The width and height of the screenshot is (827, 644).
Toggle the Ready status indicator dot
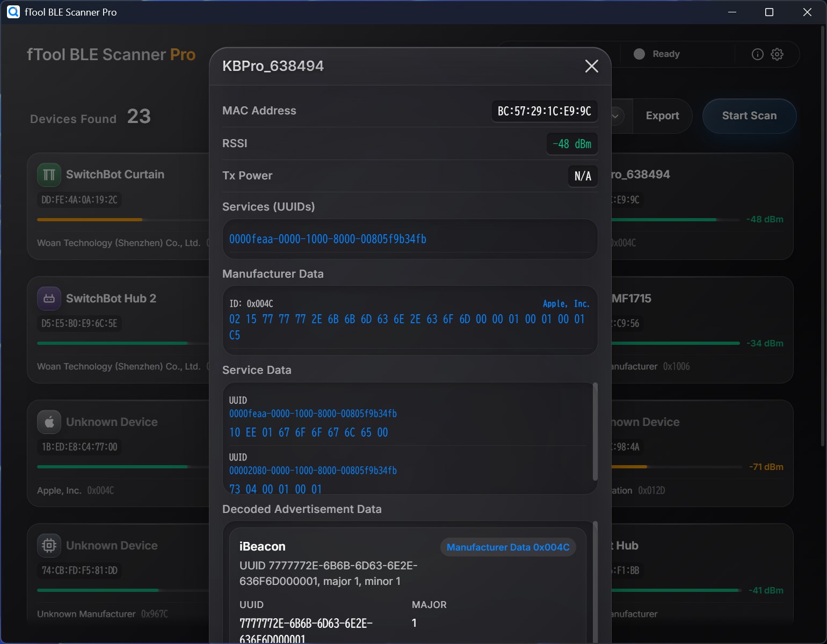639,54
